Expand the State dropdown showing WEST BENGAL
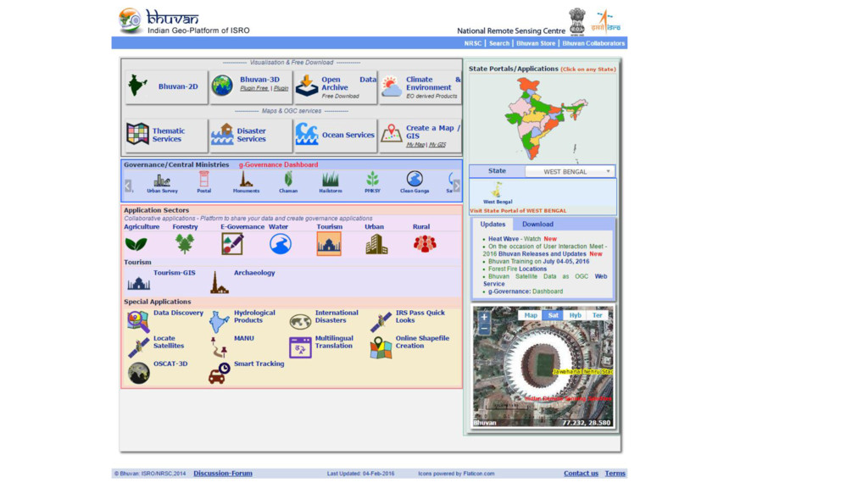The image size is (868, 488). [570, 171]
